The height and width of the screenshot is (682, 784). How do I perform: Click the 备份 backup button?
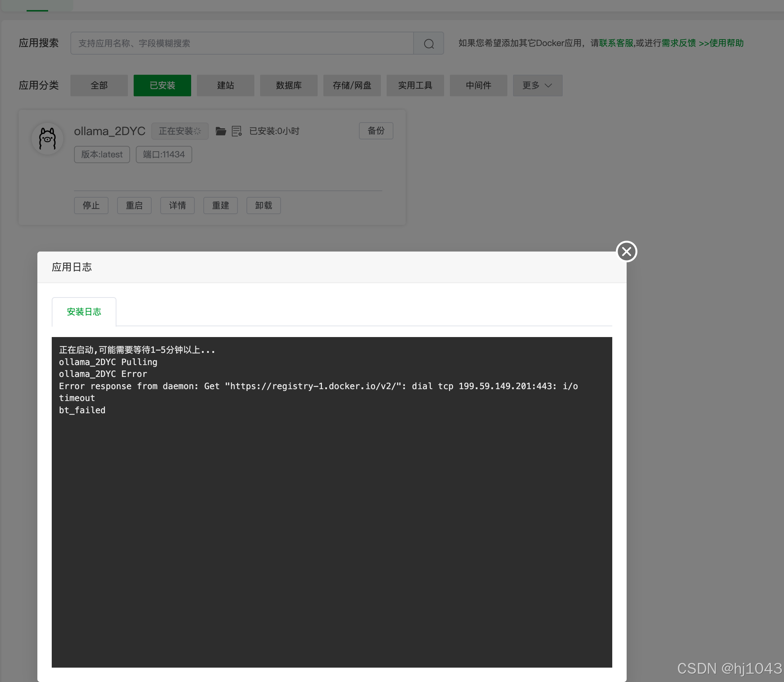(x=375, y=131)
